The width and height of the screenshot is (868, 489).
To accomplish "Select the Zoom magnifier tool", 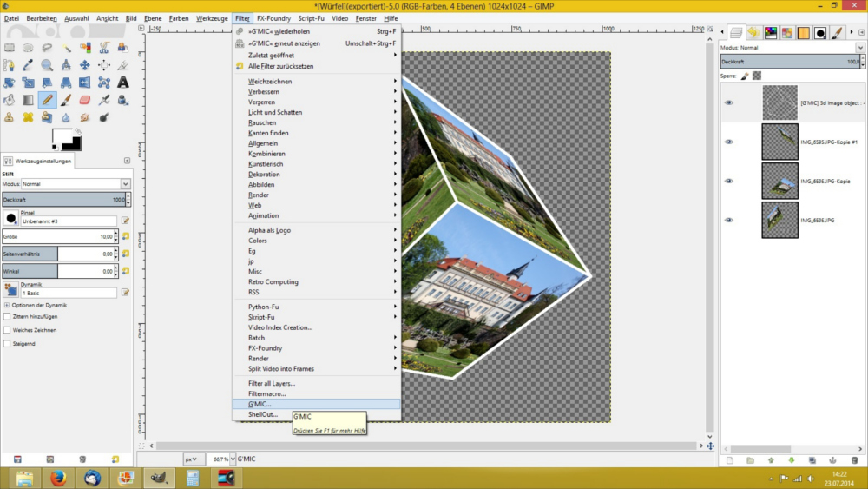I will (47, 65).
